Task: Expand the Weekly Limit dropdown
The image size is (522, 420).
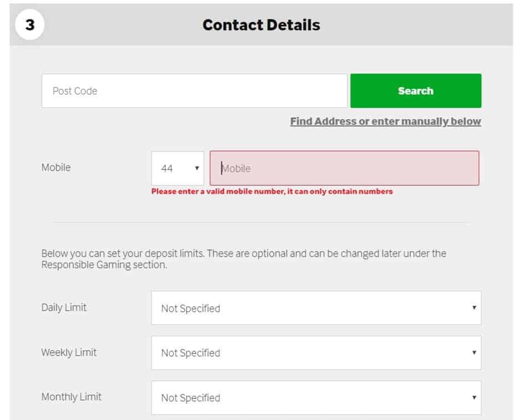Action: pyautogui.click(x=317, y=353)
